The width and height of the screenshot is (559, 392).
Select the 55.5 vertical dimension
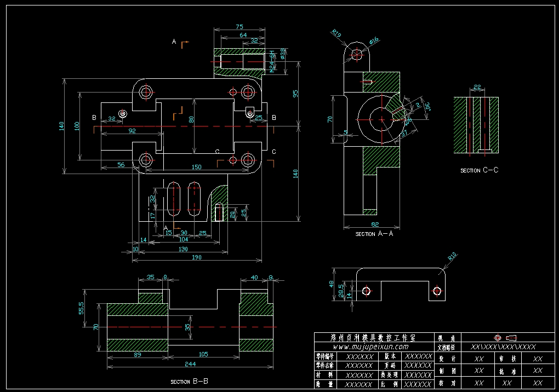click(82, 308)
